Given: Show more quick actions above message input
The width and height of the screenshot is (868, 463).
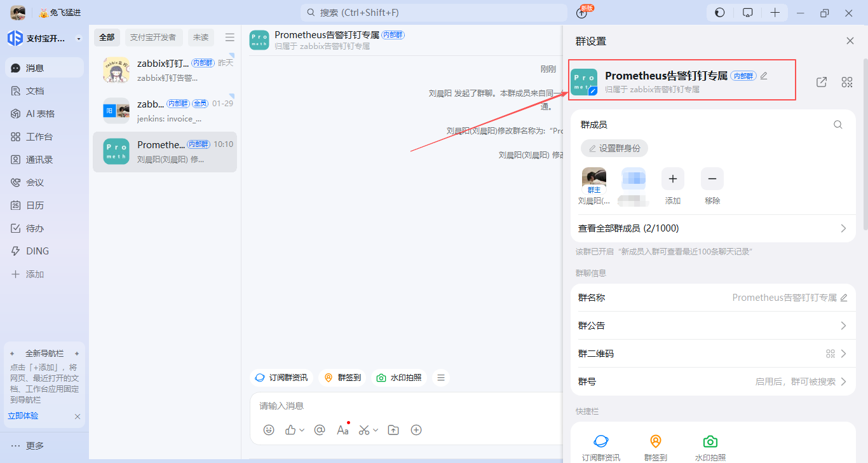Looking at the screenshot, I should click(440, 378).
